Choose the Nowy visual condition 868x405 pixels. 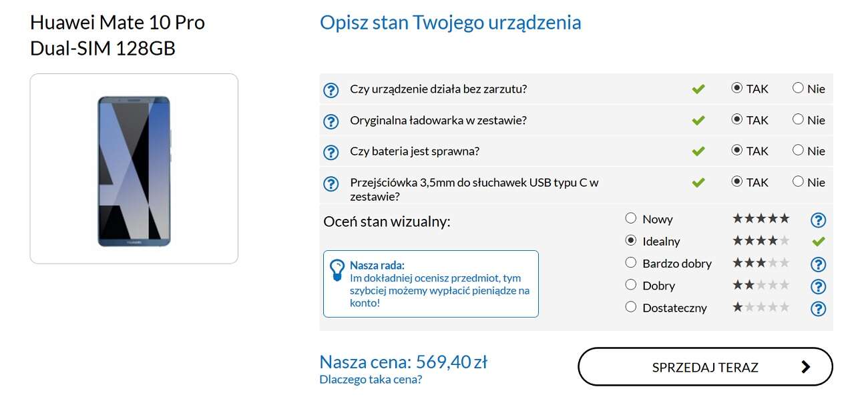630,218
